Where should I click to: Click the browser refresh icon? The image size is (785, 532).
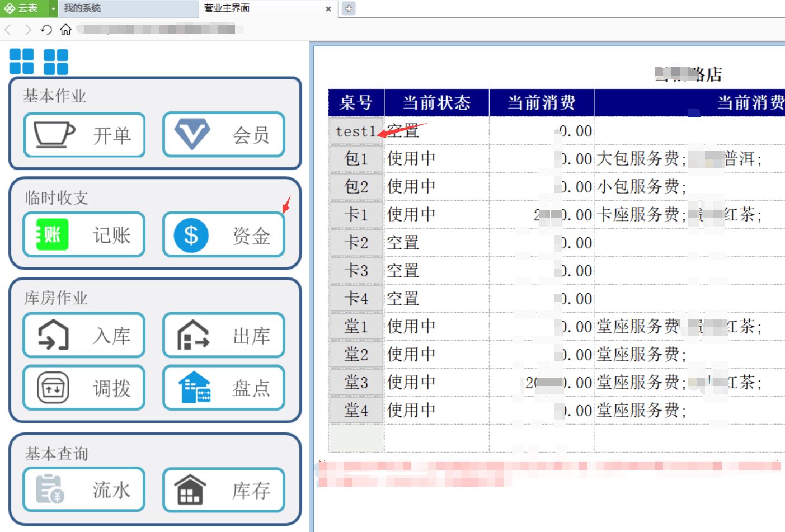(x=47, y=30)
